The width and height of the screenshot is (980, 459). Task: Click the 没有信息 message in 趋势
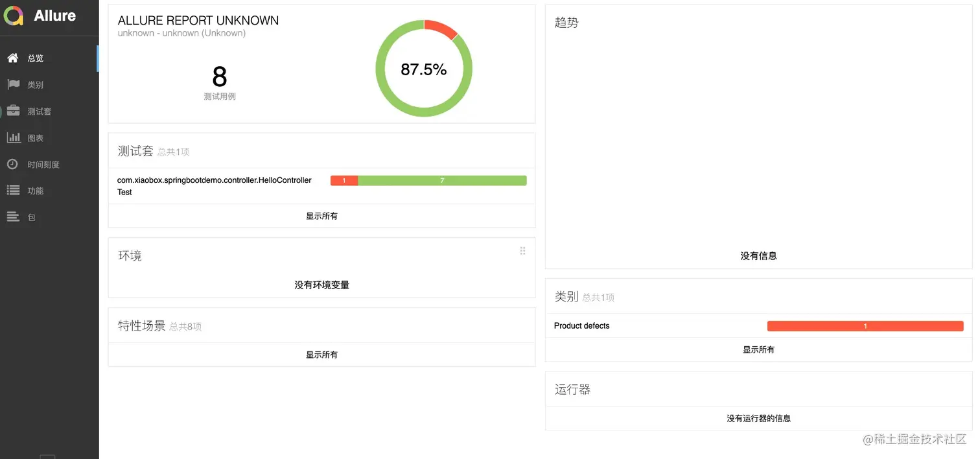coord(758,256)
